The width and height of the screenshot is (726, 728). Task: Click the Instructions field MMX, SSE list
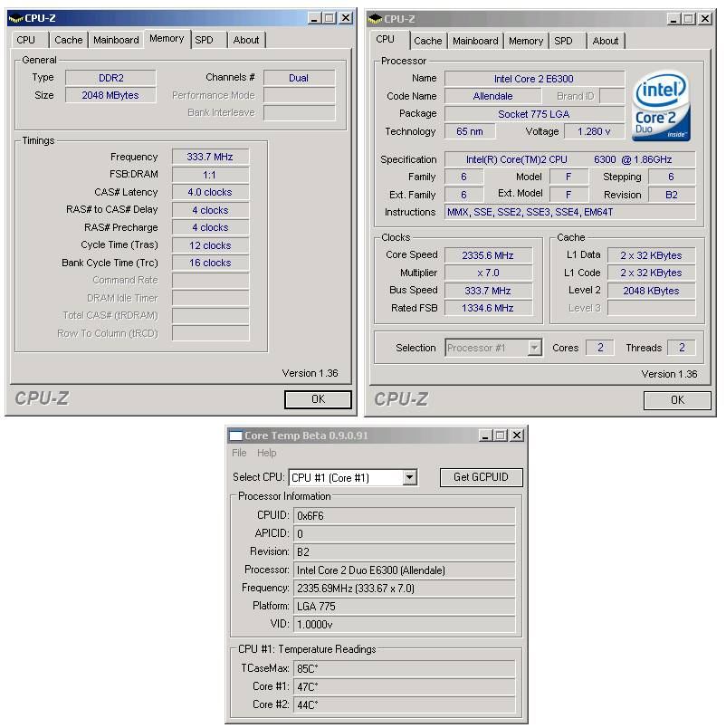[569, 212]
